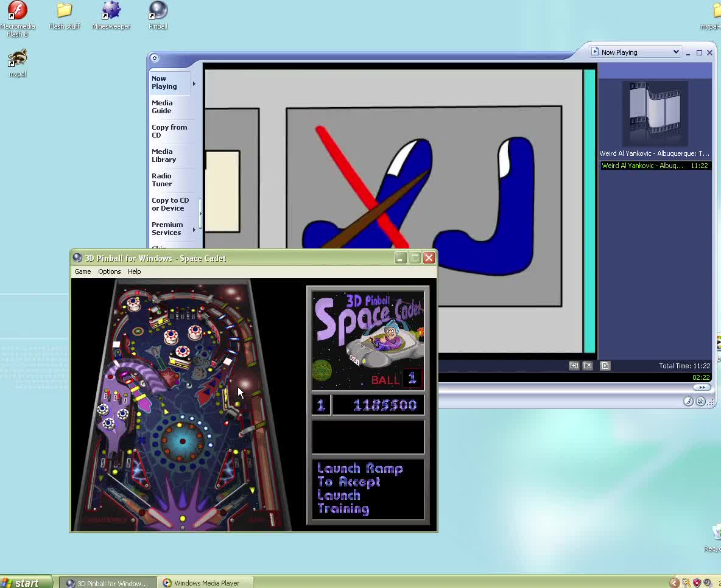Click the color chooser brush icon
The width and height of the screenshot is (721, 588).
(689, 401)
